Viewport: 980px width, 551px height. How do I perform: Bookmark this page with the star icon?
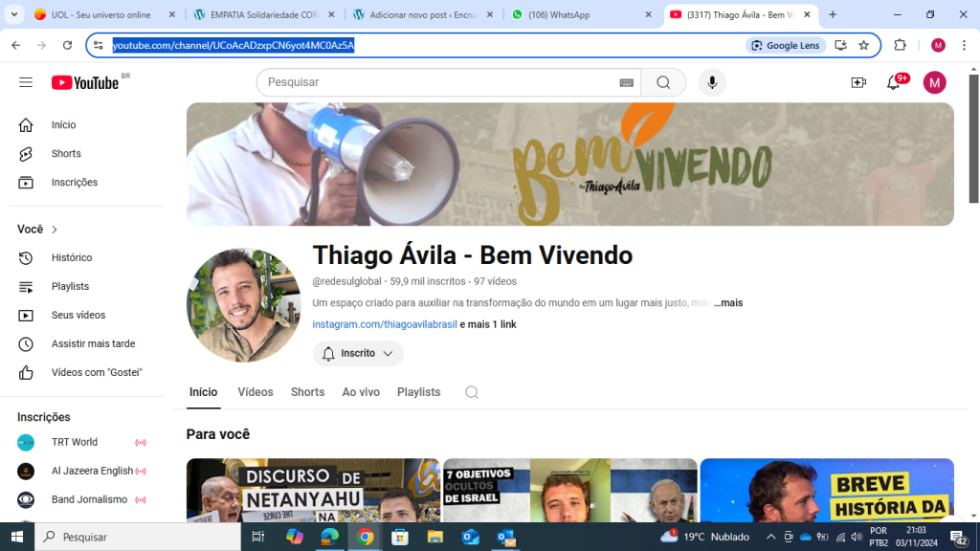coord(863,45)
